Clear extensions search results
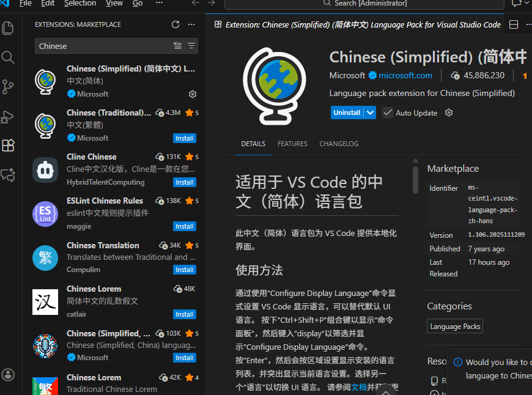 coord(177,45)
